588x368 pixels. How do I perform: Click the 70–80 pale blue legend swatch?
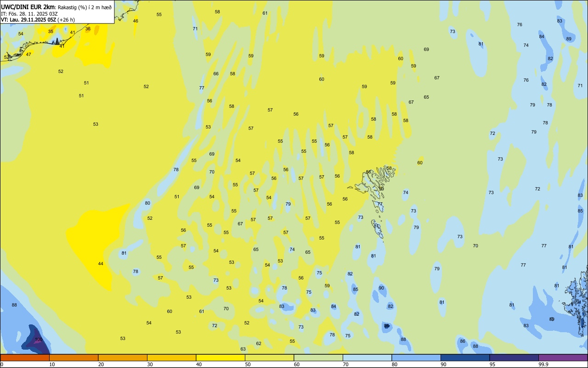point(367,357)
